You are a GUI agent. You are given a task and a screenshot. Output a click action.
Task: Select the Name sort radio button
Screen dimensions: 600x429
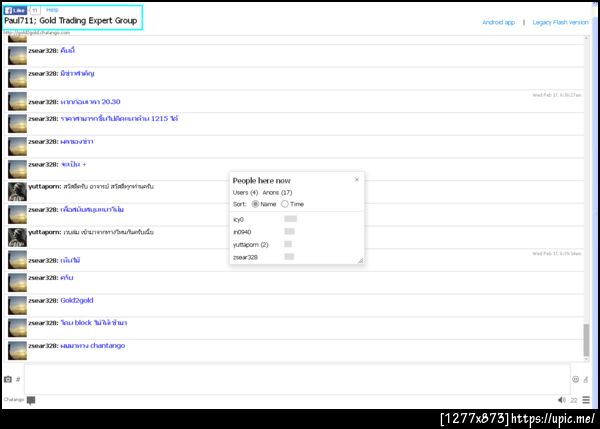(x=255, y=204)
